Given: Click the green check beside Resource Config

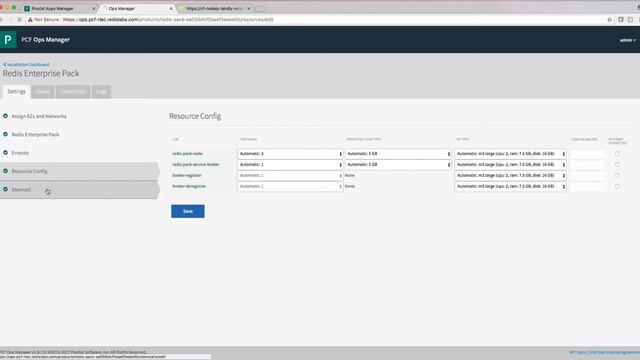Looking at the screenshot, I should (x=5, y=171).
